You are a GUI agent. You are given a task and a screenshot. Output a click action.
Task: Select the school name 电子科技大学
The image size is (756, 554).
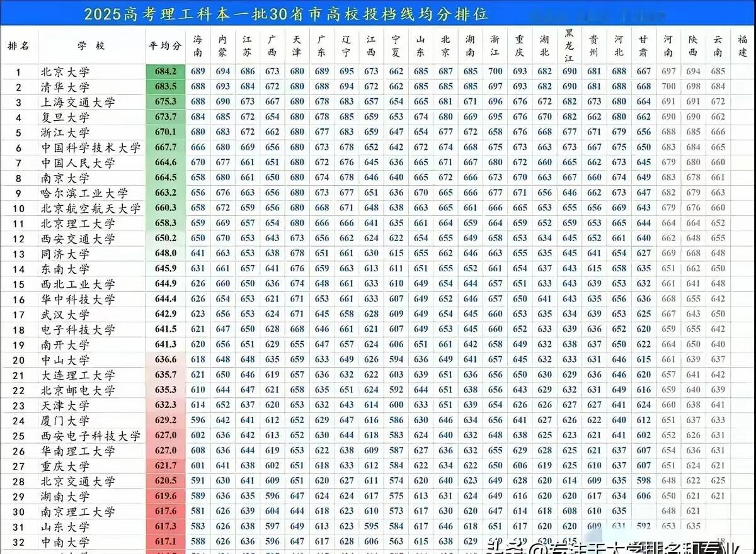pyautogui.click(x=77, y=329)
